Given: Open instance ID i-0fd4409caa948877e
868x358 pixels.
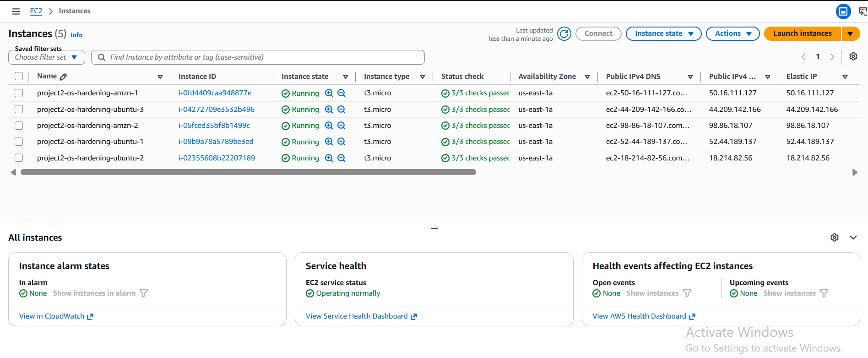Looking at the screenshot, I should (x=215, y=93).
